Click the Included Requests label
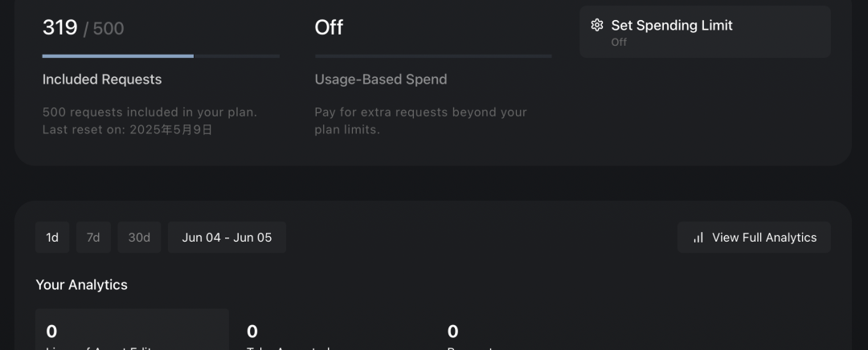Screen dimensions: 868x350 pyautogui.click(x=102, y=79)
